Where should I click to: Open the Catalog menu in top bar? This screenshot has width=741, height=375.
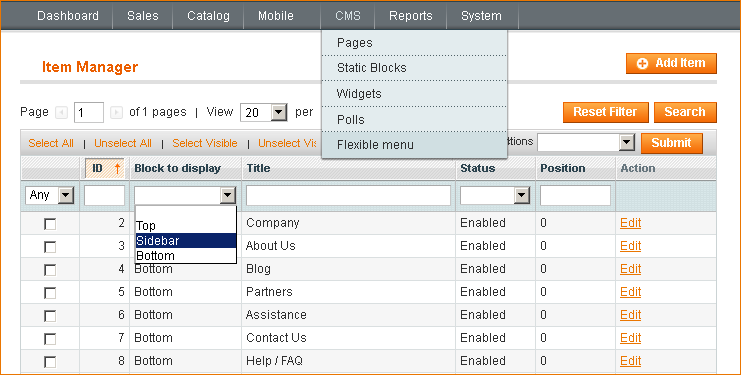pos(208,16)
